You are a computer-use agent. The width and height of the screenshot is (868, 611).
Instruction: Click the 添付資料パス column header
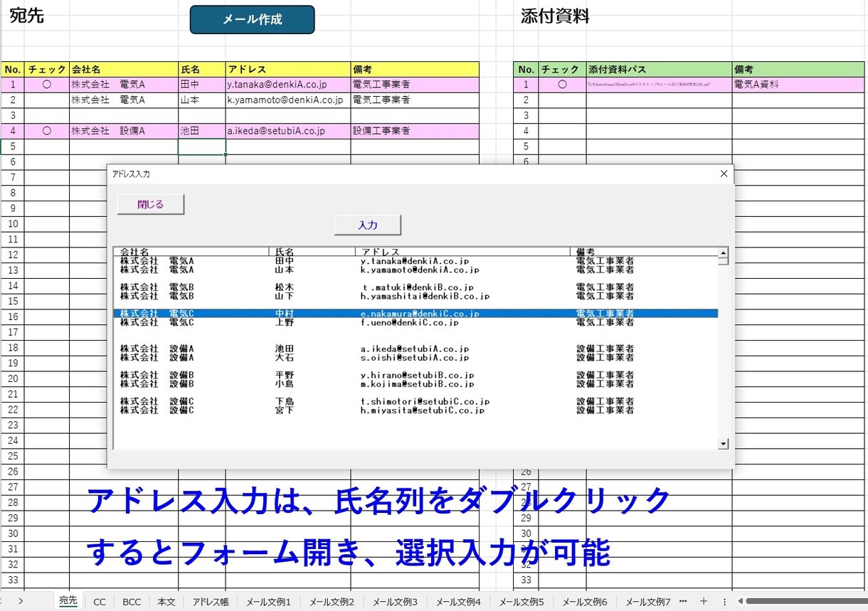pyautogui.click(x=660, y=69)
